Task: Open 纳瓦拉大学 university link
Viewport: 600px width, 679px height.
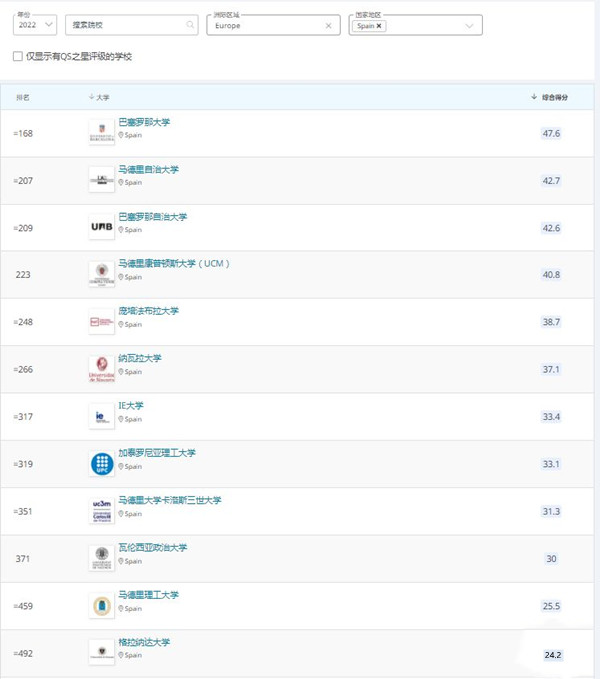Action: [x=140, y=358]
